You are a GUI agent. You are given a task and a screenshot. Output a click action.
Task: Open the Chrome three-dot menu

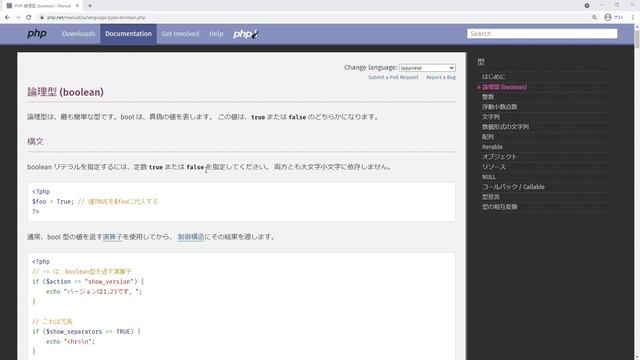coord(633,18)
